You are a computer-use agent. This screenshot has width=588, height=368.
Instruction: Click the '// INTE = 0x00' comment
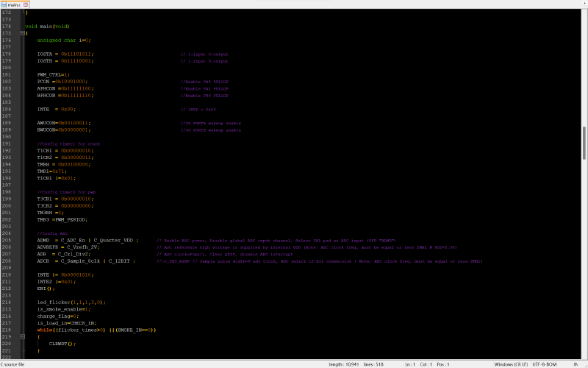[198, 110]
